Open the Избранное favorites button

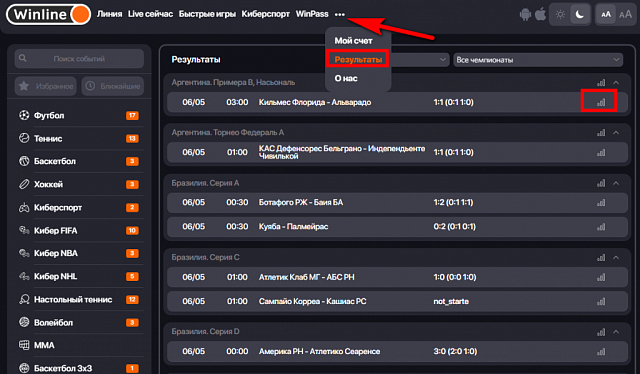46,86
